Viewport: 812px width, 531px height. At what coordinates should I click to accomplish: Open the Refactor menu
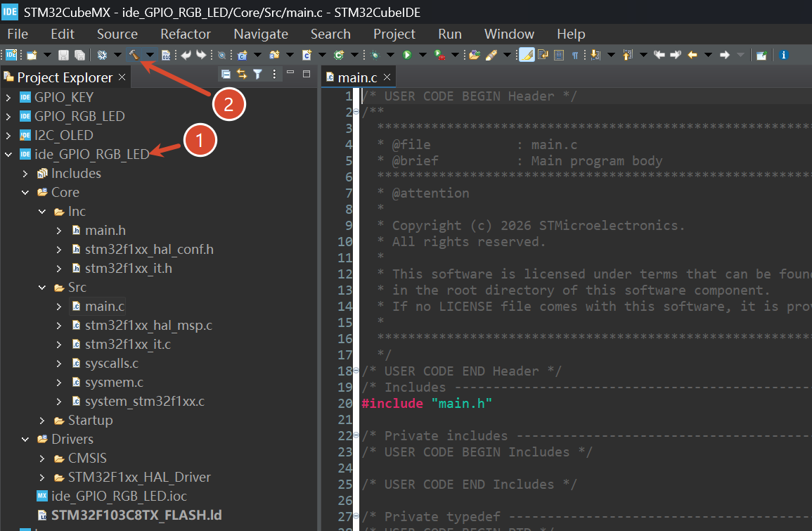pyautogui.click(x=186, y=34)
